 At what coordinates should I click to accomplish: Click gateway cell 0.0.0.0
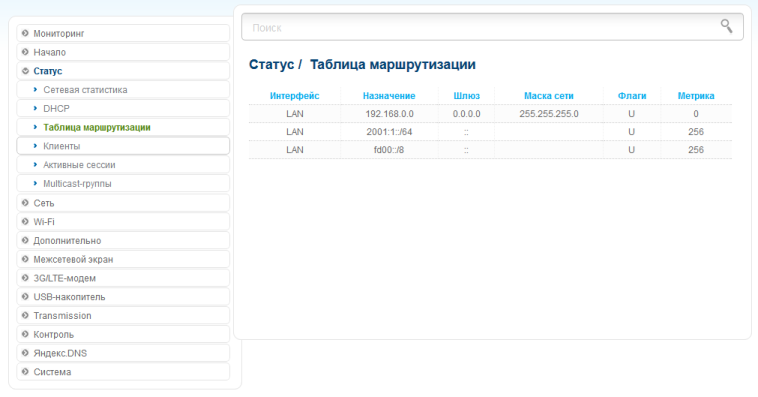(466, 114)
